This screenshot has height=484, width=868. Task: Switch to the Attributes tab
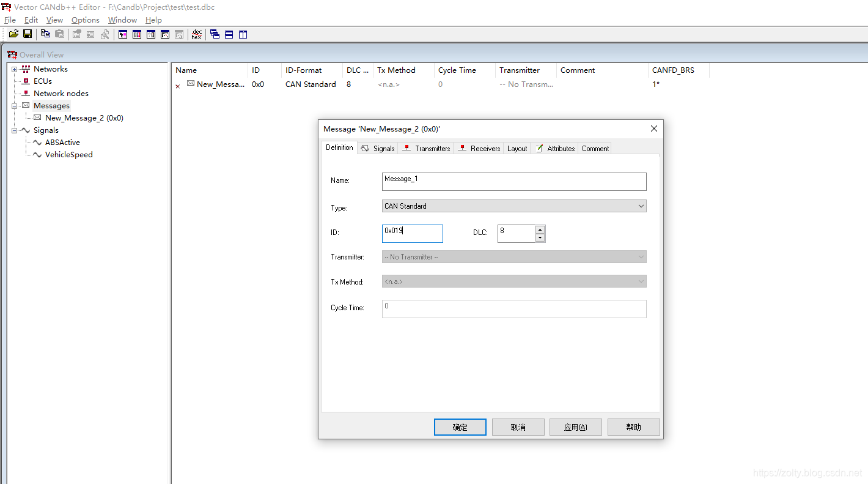pos(555,148)
